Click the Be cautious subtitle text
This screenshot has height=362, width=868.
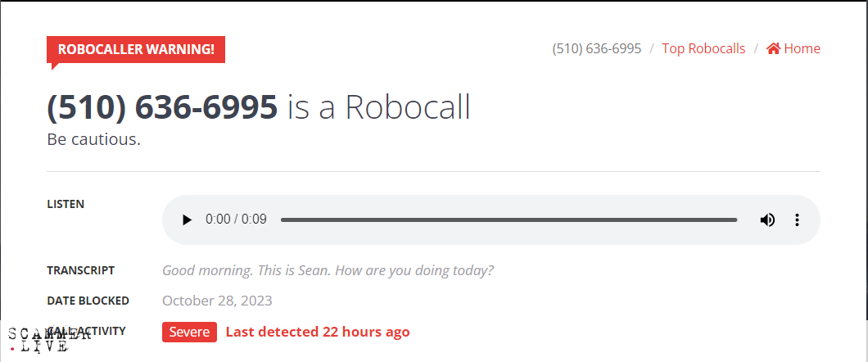[94, 139]
